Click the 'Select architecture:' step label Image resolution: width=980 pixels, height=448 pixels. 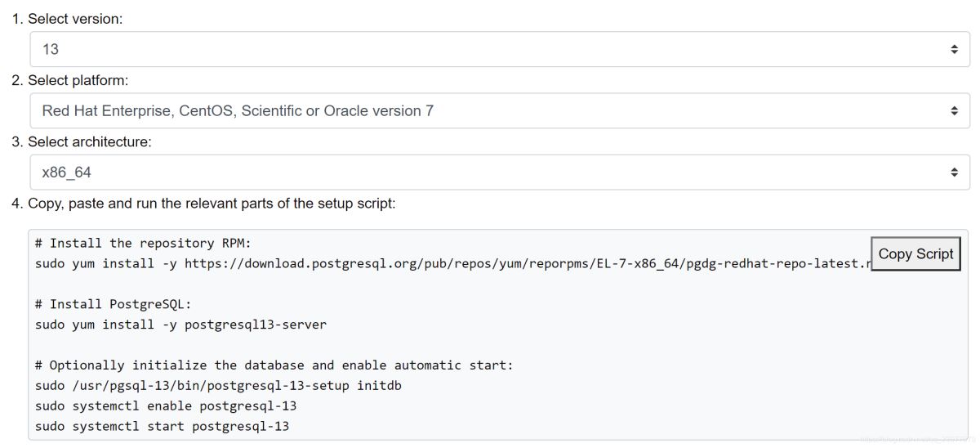click(x=89, y=141)
